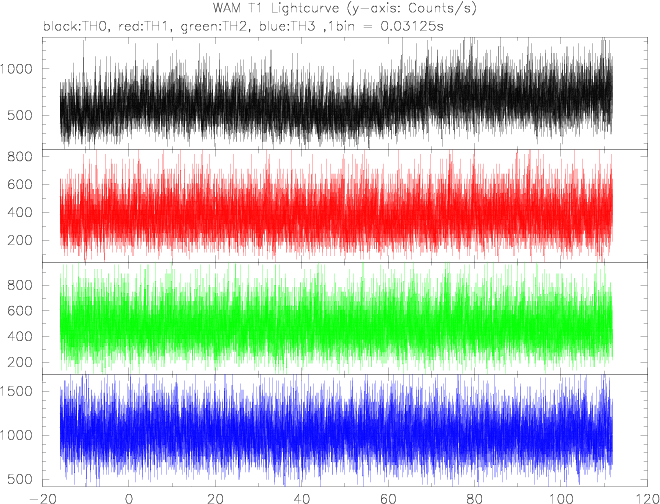Click the '800' y-label of red panel
660x504 pixels.
(x=21, y=157)
